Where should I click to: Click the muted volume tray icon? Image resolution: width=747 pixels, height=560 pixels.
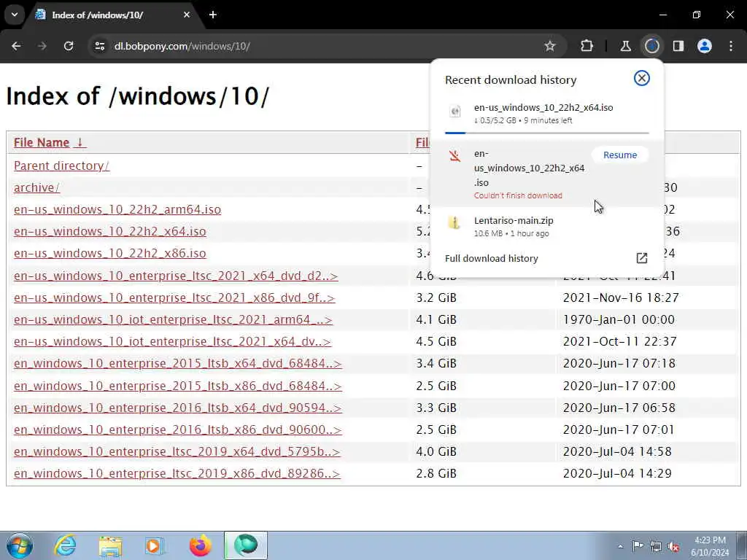[x=673, y=547]
